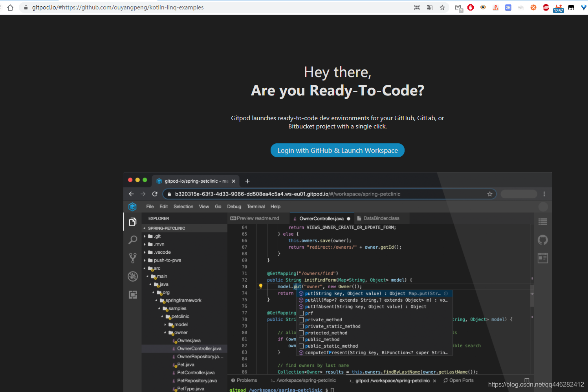Close the gitpod-io/spring-petclinic tab
Viewport: 588px width, 392px height.
pos(233,181)
